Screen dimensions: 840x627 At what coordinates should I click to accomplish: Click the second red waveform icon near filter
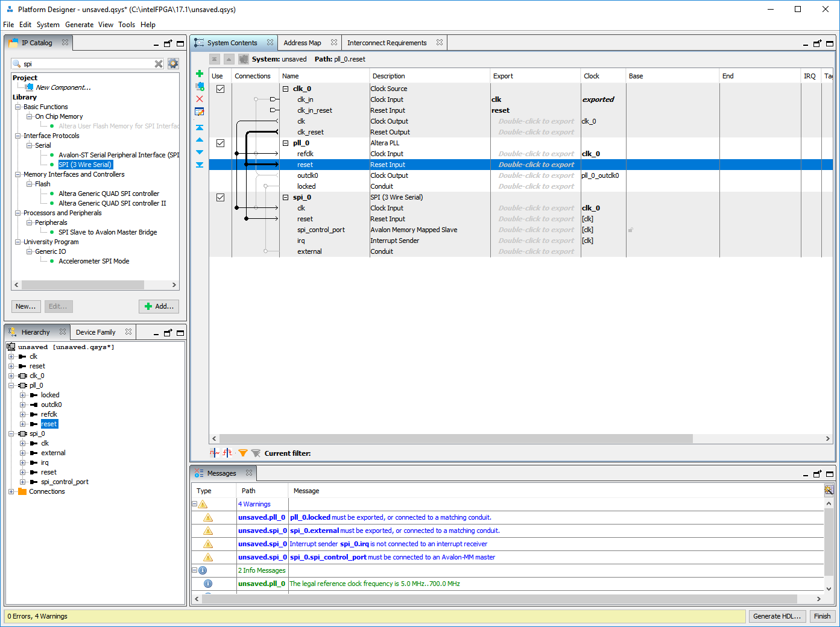pos(227,453)
